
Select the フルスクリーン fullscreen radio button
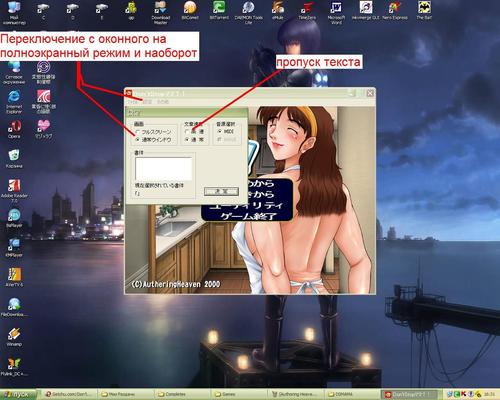click(x=137, y=132)
